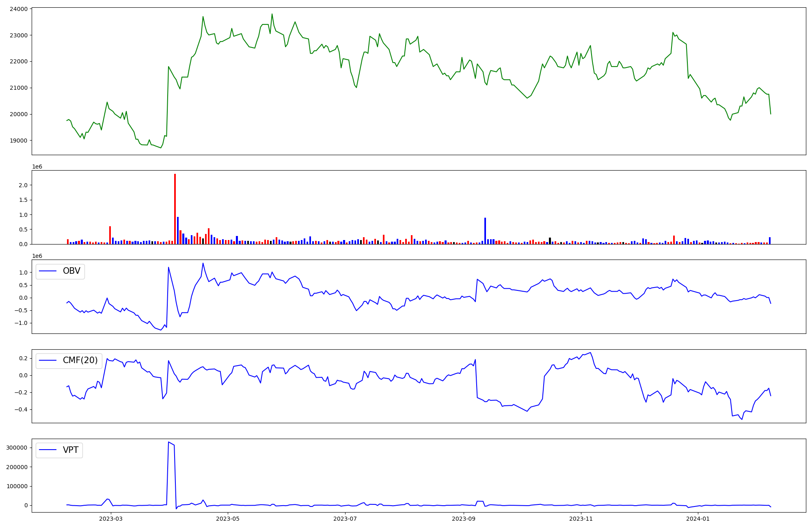812x528 pixels.
Task: Click the peak of the VPT spike
Action: (168, 442)
